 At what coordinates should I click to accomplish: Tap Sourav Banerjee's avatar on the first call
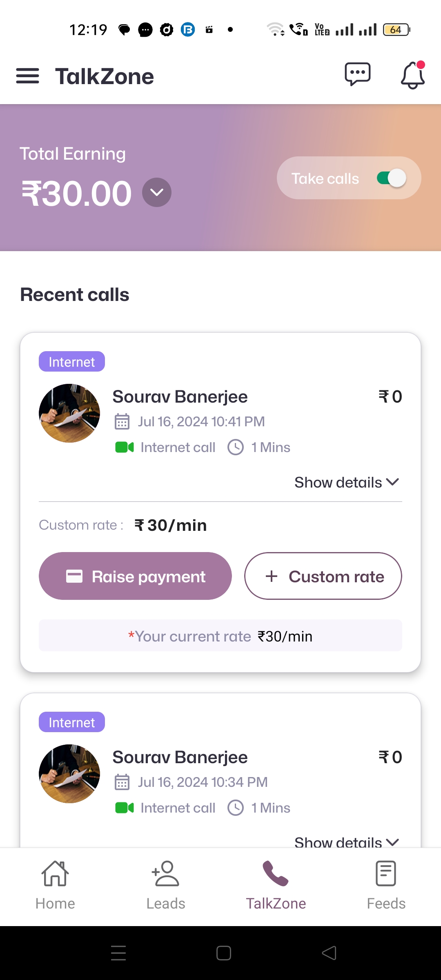point(69,413)
